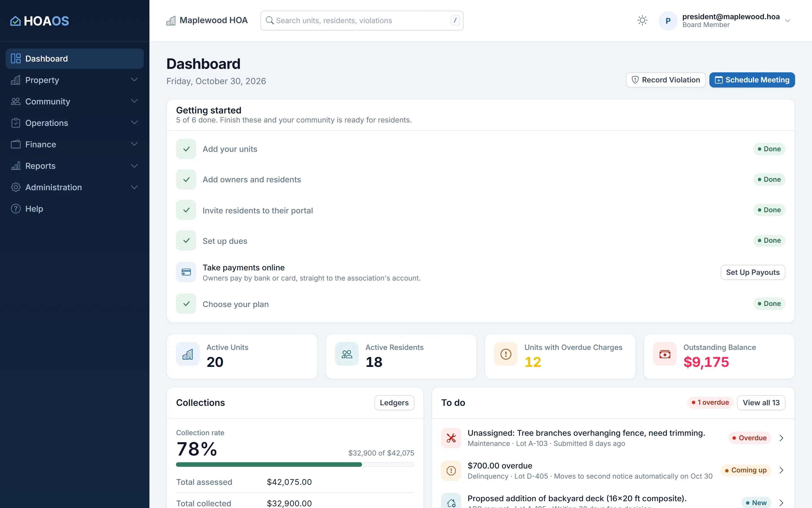The image size is (812, 508).
Task: Click the check box for Add your units
Action: pos(186,149)
